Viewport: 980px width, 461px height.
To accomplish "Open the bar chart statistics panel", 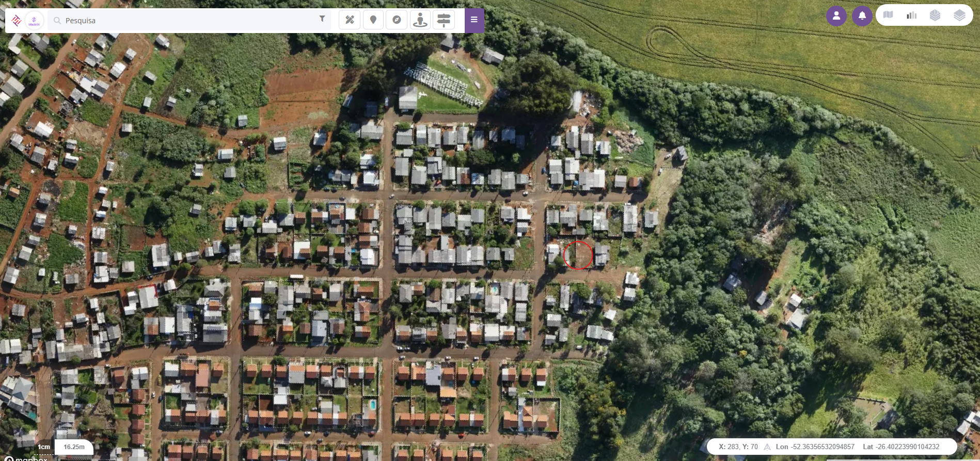I will (x=912, y=15).
